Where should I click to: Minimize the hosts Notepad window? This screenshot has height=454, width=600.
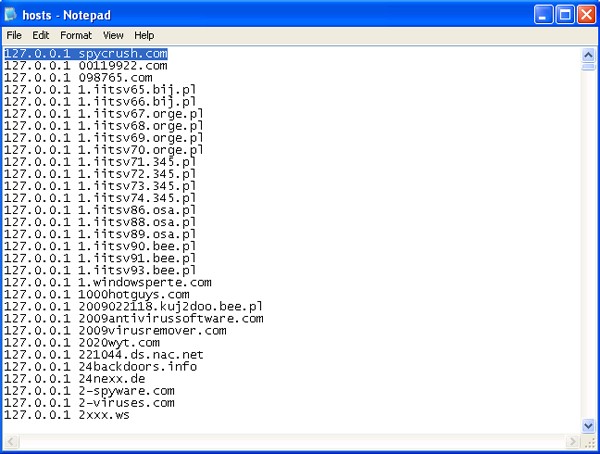tap(544, 14)
